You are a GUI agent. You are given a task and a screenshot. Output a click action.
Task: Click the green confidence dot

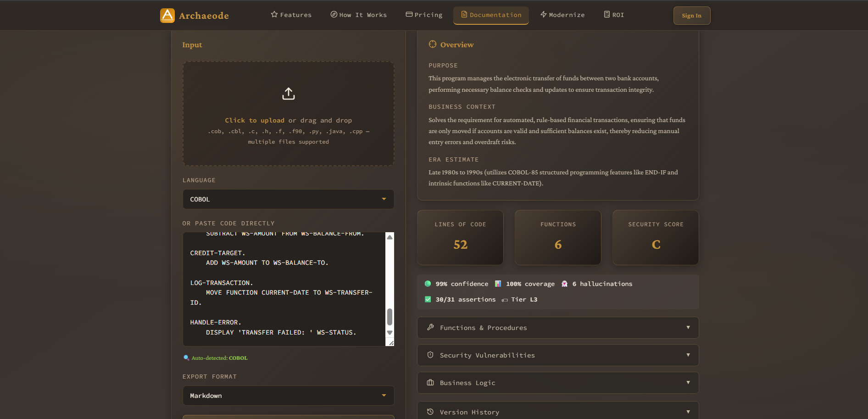[428, 284]
